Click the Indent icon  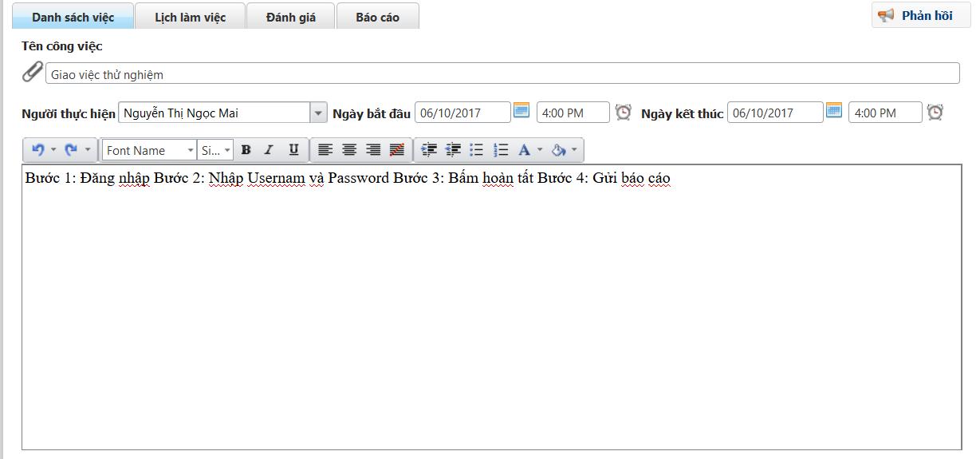(429, 150)
